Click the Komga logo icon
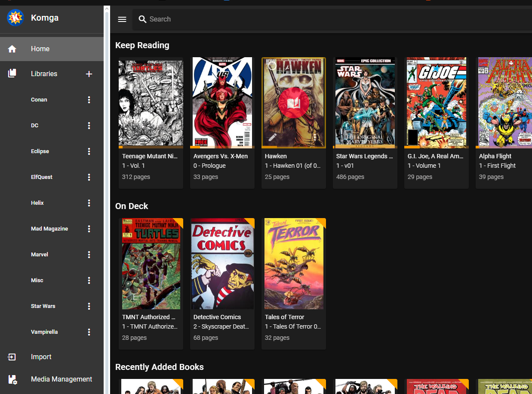532x394 pixels. [15, 18]
